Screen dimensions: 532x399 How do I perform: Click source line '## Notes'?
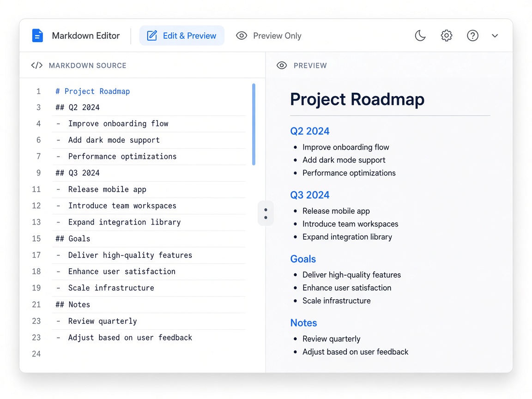tap(73, 305)
